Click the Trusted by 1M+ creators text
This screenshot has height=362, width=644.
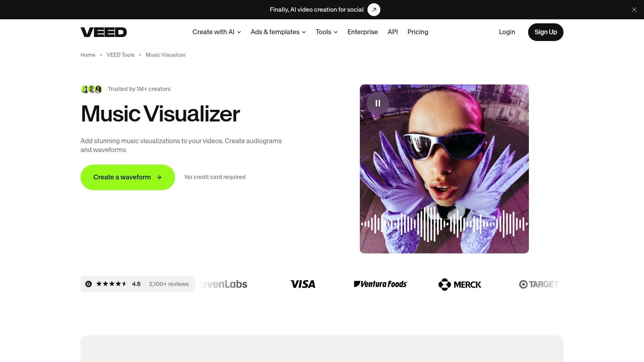point(139,89)
